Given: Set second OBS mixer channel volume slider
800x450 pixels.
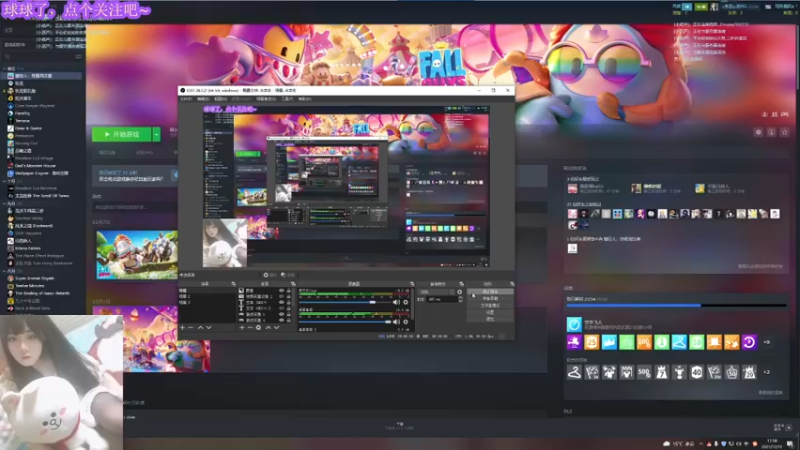Looking at the screenshot, I should [x=344, y=322].
